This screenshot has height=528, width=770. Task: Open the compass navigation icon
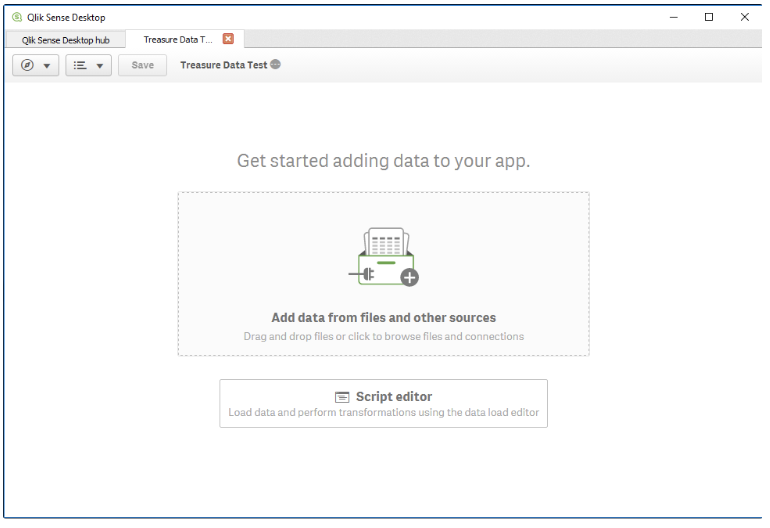[27, 65]
